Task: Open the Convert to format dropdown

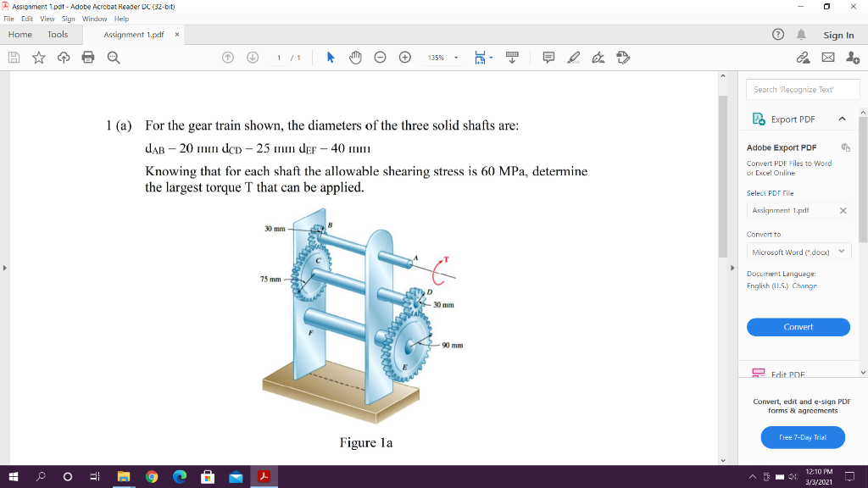Action: [798, 251]
